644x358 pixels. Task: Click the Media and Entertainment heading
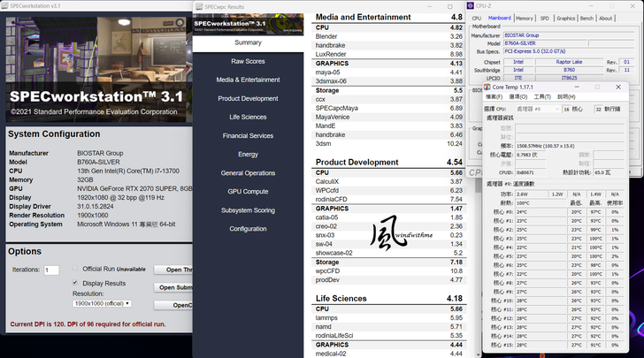pos(363,18)
